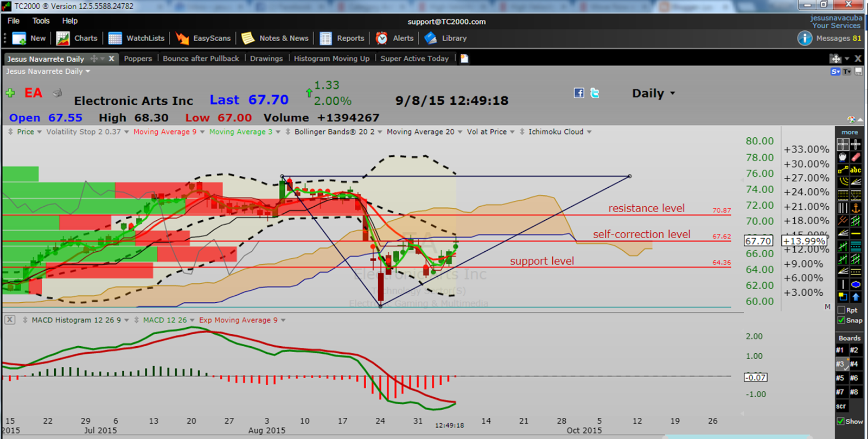868x439 pixels.
Task: Click the support level text label
Action: (x=541, y=261)
